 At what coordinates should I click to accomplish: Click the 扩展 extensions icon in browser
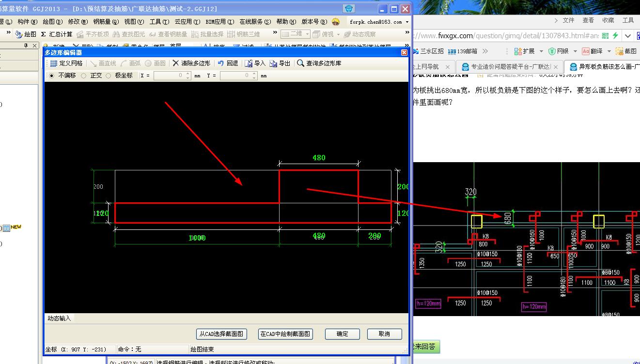pos(524,51)
